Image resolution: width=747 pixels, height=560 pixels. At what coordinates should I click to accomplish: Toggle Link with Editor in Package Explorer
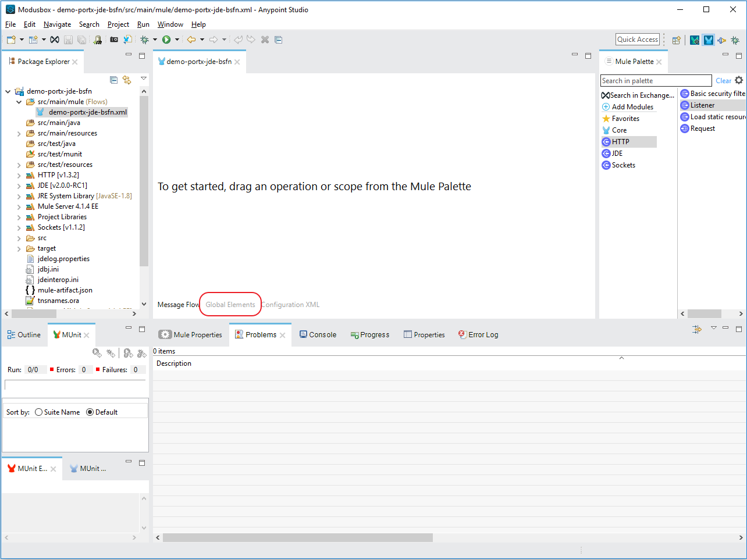127,80
